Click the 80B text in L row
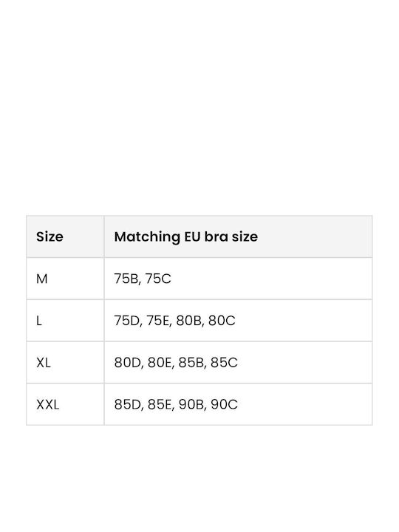The height and width of the screenshot is (532, 399). point(189,321)
